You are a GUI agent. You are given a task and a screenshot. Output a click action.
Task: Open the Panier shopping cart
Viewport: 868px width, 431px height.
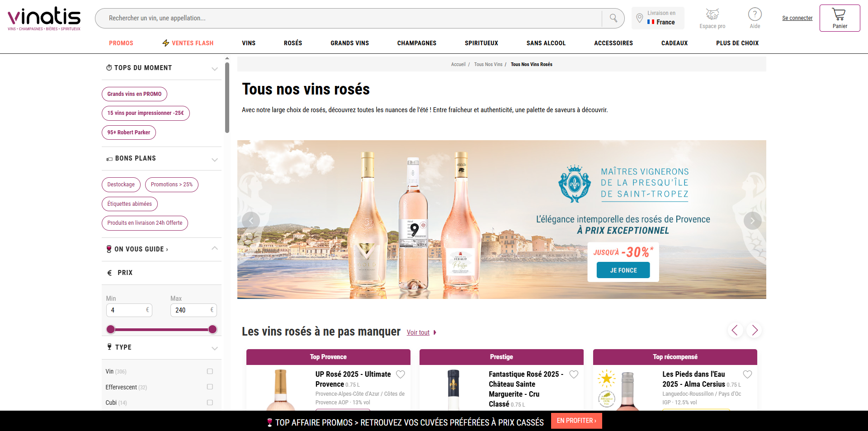click(840, 18)
